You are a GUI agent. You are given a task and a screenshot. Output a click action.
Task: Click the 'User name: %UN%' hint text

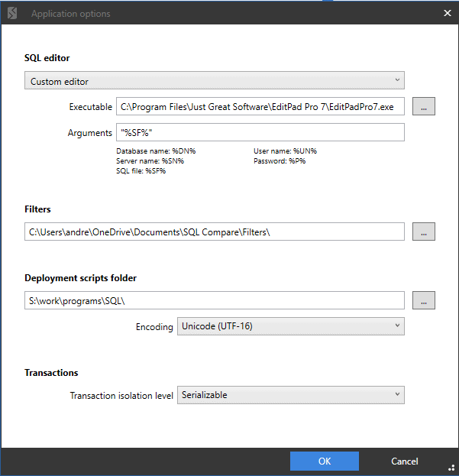pyautogui.click(x=285, y=151)
